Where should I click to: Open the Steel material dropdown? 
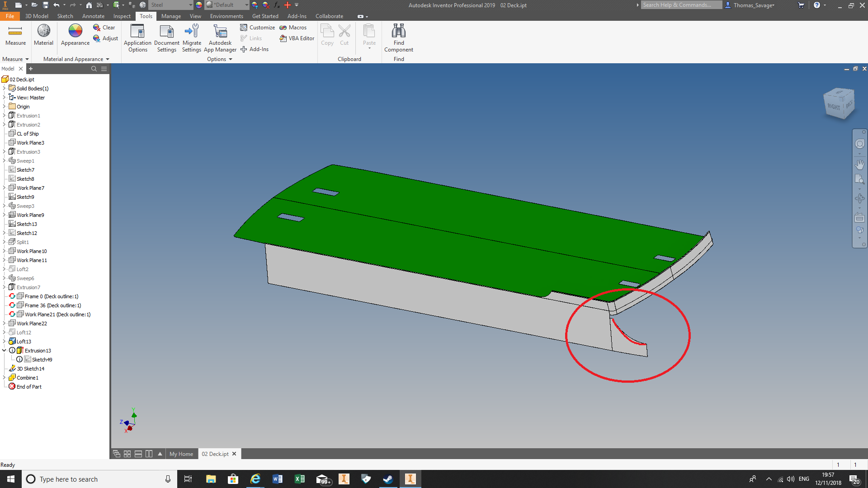190,5
